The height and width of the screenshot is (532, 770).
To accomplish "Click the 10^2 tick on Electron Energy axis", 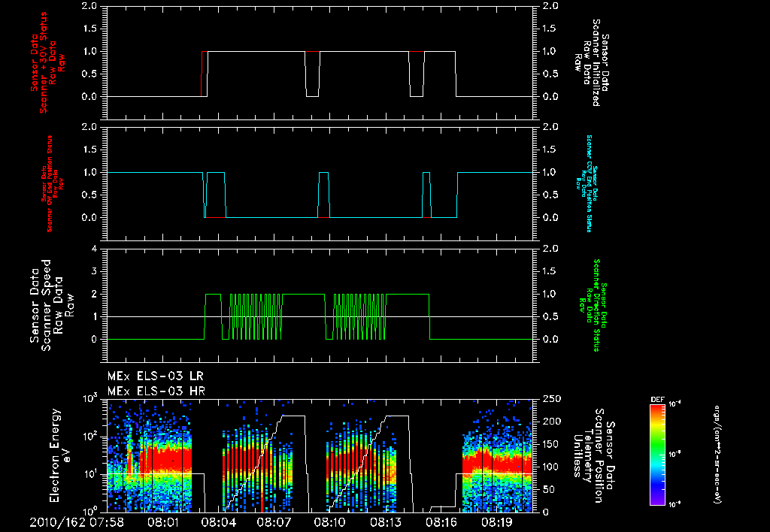I will tap(90, 435).
